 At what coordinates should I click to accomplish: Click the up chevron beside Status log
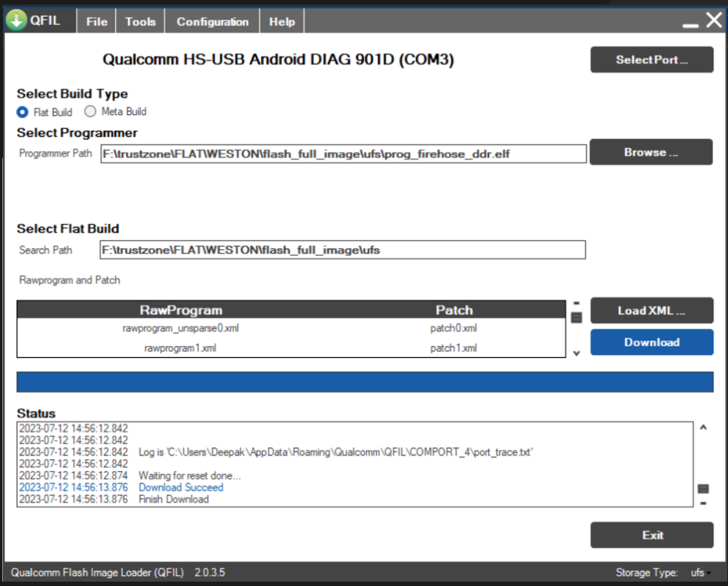tap(703, 427)
